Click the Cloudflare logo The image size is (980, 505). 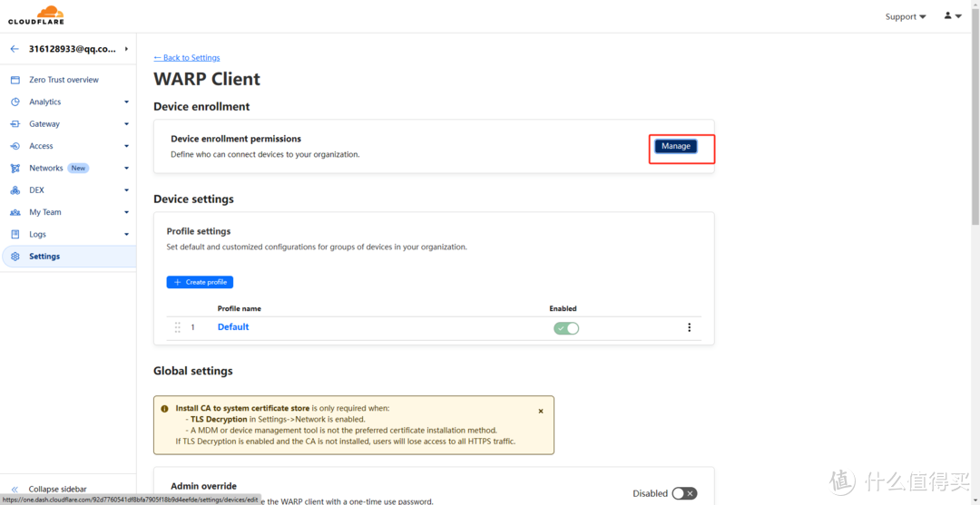36,15
